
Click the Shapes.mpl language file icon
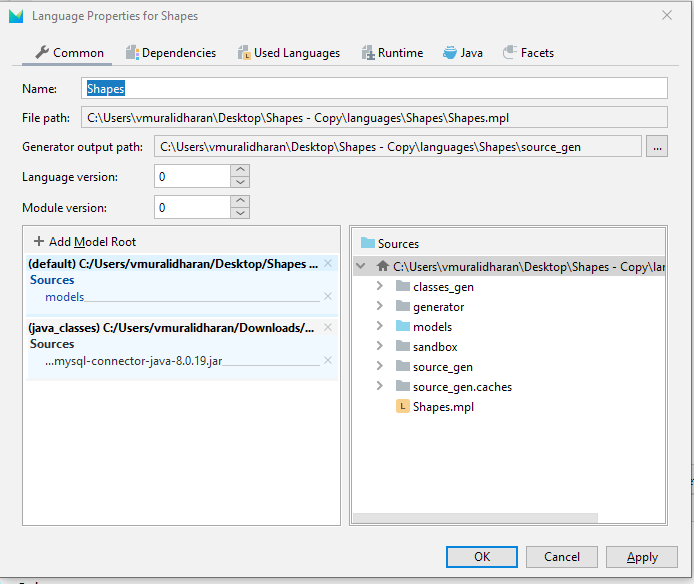[402, 407]
